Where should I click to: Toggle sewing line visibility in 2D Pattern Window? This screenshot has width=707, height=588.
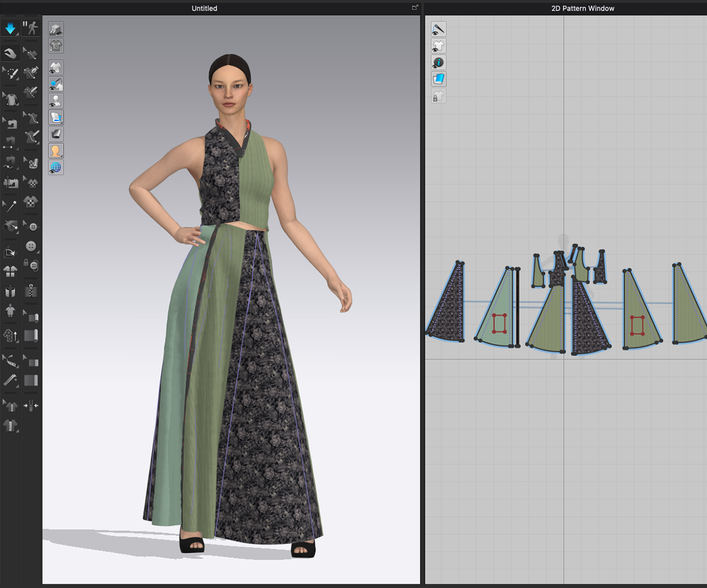(x=438, y=29)
